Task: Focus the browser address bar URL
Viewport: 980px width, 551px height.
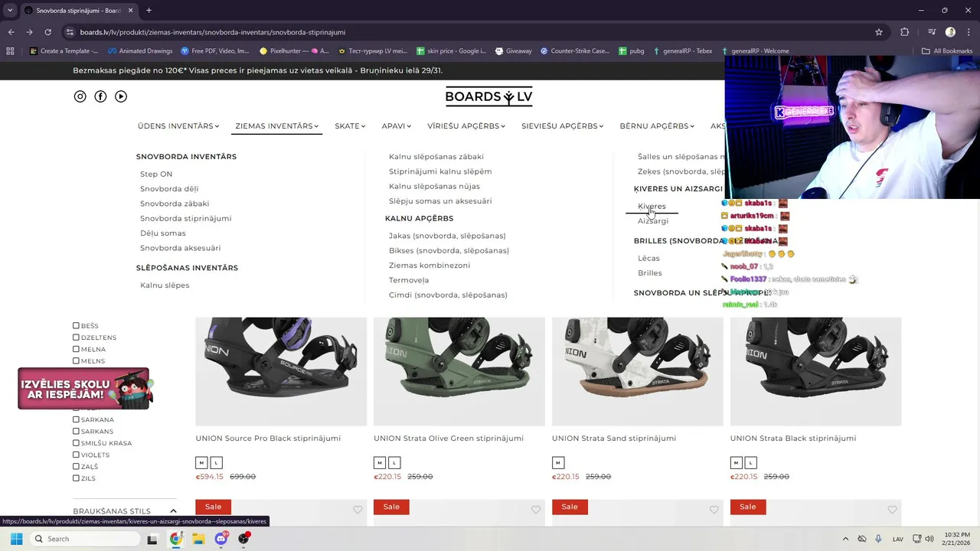Action: coord(213,32)
